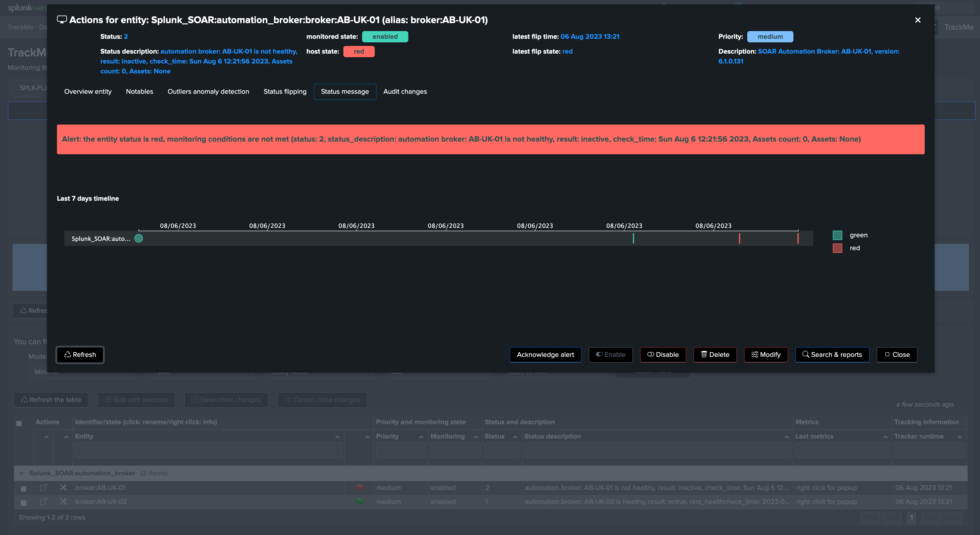The width and height of the screenshot is (980, 535).
Task: Click Save inline changes in the background
Action: point(226,400)
